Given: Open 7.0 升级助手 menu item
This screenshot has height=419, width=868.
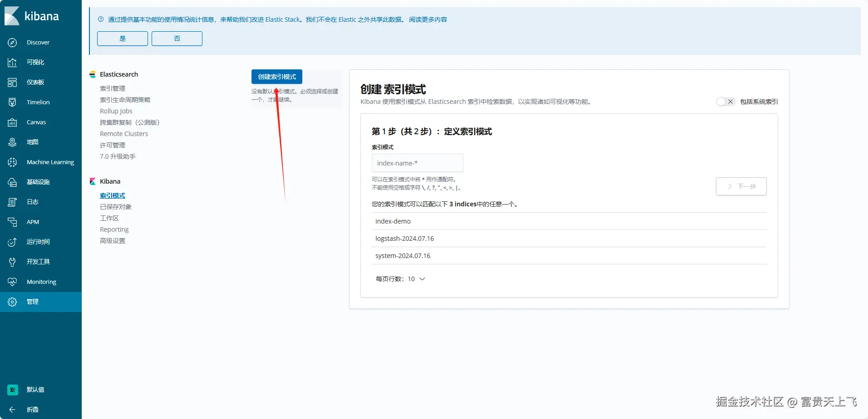Looking at the screenshot, I should click(x=118, y=156).
